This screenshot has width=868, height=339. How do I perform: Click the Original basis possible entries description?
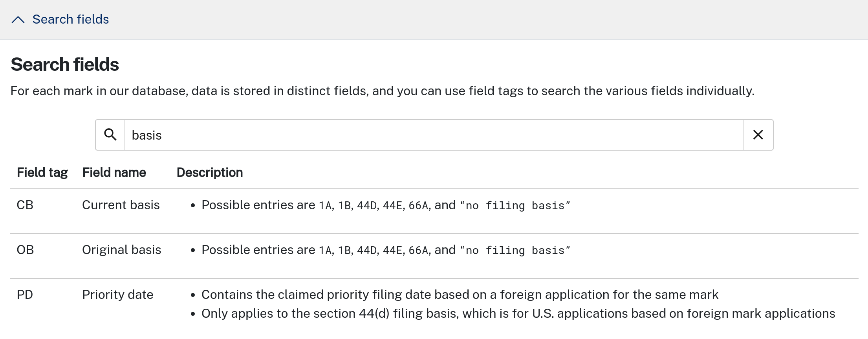click(x=386, y=250)
